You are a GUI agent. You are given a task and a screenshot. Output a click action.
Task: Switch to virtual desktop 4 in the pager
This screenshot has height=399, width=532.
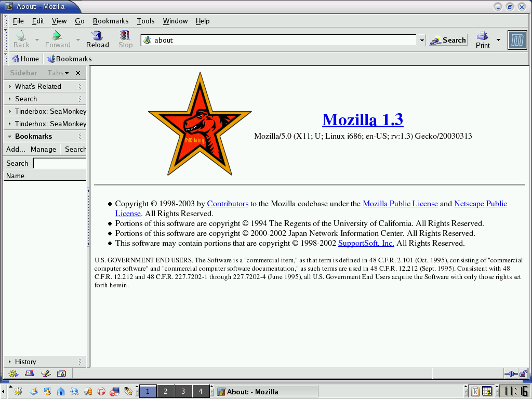click(201, 392)
